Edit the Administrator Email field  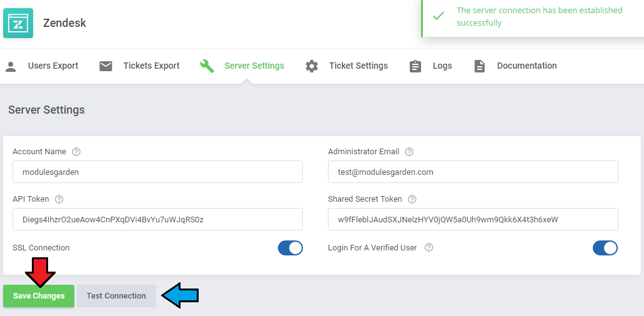tap(473, 172)
